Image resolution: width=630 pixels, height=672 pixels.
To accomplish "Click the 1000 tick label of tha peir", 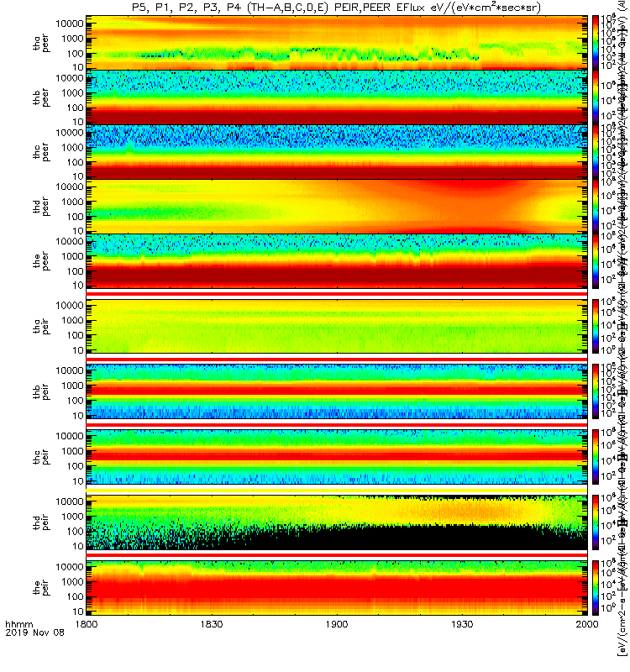I will click(72, 321).
